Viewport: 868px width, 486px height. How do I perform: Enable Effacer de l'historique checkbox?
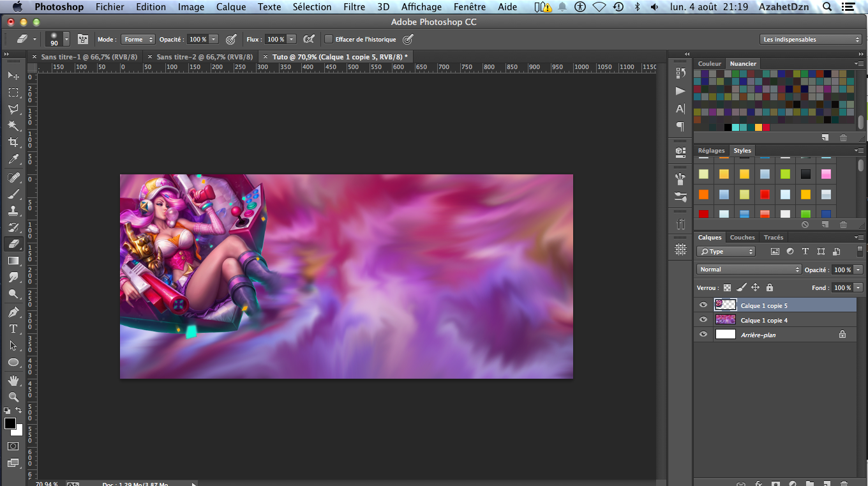click(329, 39)
